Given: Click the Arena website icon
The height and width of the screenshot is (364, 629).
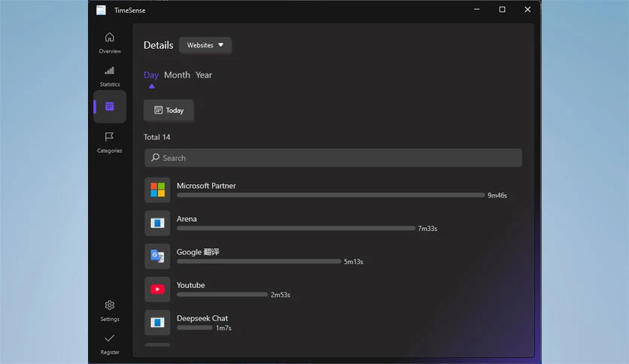Looking at the screenshot, I should tap(157, 223).
